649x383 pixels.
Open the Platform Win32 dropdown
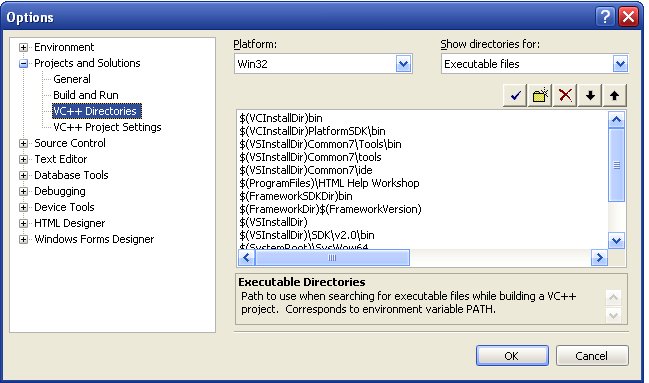tap(403, 64)
